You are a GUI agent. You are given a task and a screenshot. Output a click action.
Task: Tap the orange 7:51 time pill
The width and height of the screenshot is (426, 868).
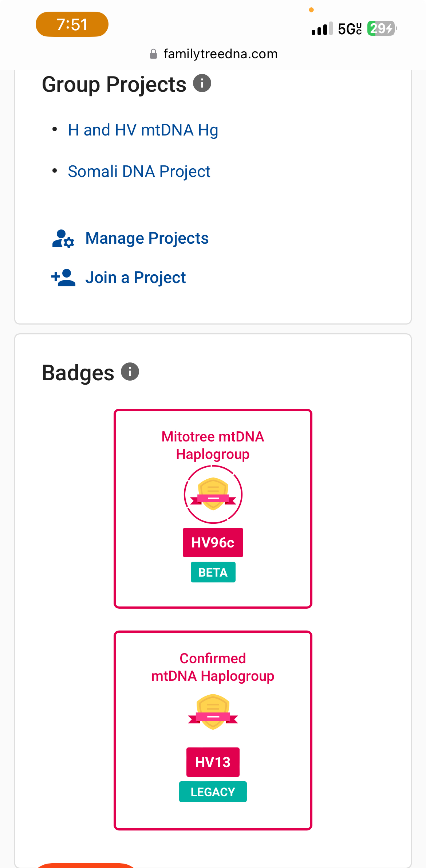(72, 24)
